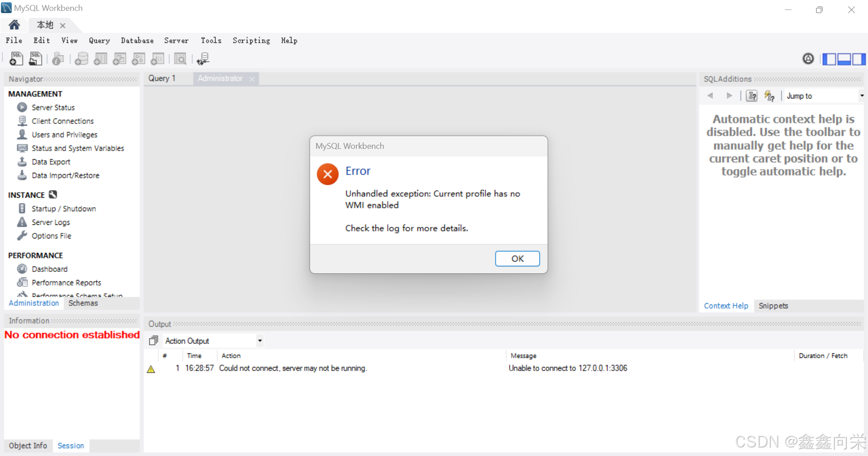Open the Tools menu
Viewport: 868px width, 456px height.
click(211, 41)
